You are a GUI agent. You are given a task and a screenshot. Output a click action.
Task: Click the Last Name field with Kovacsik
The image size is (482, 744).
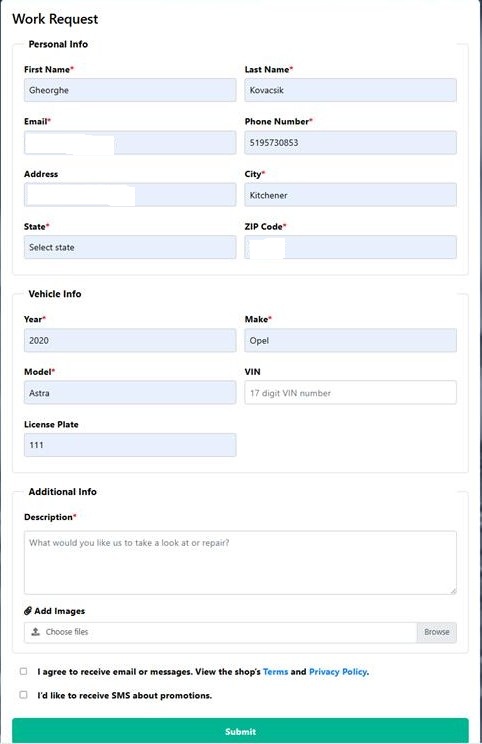[351, 90]
